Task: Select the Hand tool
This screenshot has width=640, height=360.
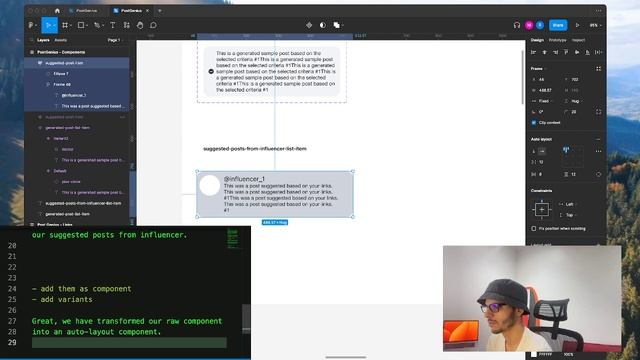Action: (x=140, y=25)
